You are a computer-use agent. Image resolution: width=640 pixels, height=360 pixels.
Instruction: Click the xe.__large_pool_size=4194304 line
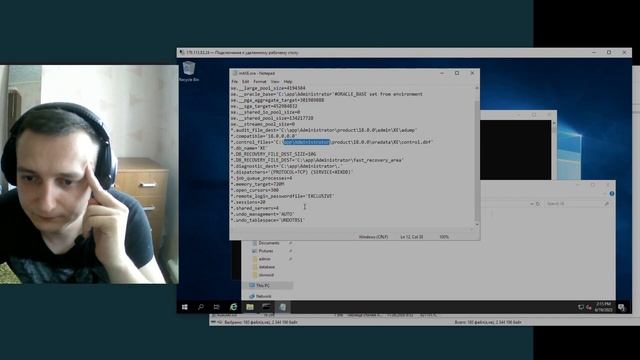coord(268,88)
